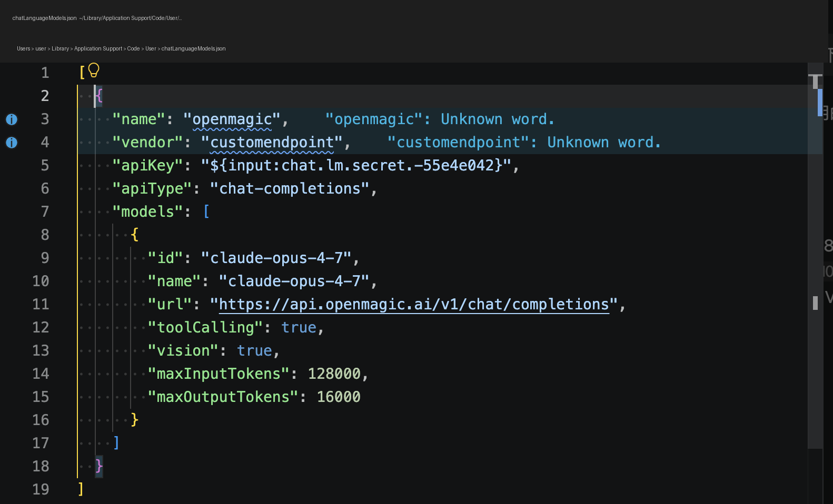Click the blue closing bracket on line 17
This screenshot has width=833, height=504.
coord(116,443)
